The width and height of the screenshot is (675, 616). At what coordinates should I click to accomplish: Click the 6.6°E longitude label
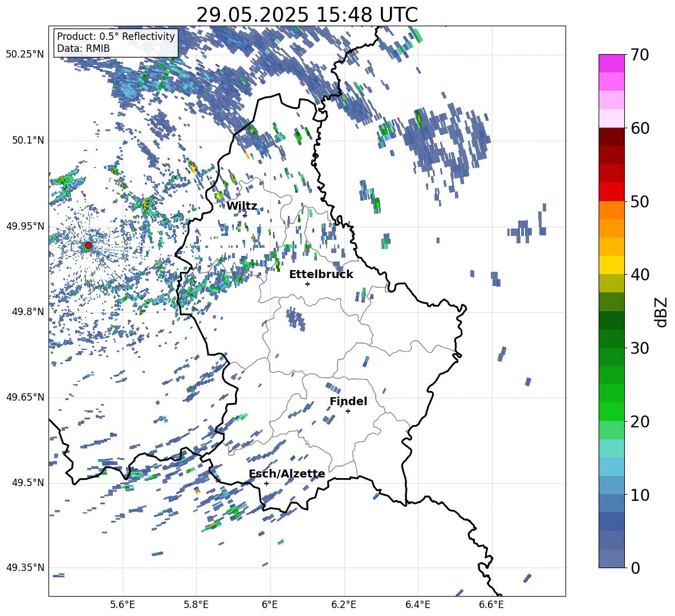tap(491, 605)
